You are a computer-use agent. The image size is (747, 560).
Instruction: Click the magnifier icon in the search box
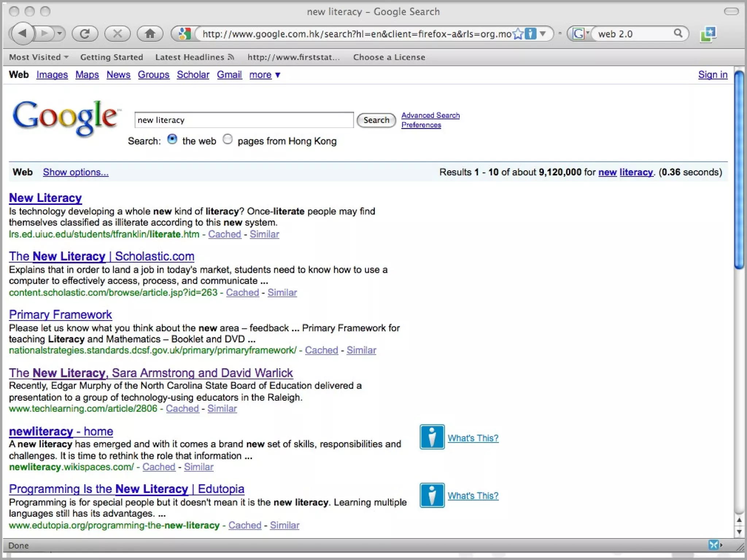point(678,34)
